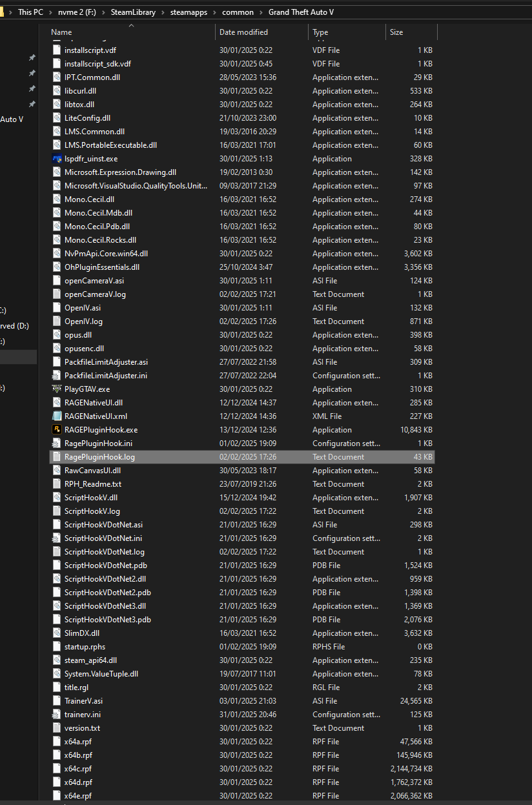Select ScriptHookVDotNet3.dll file name
The image size is (532, 805).
[x=105, y=606]
